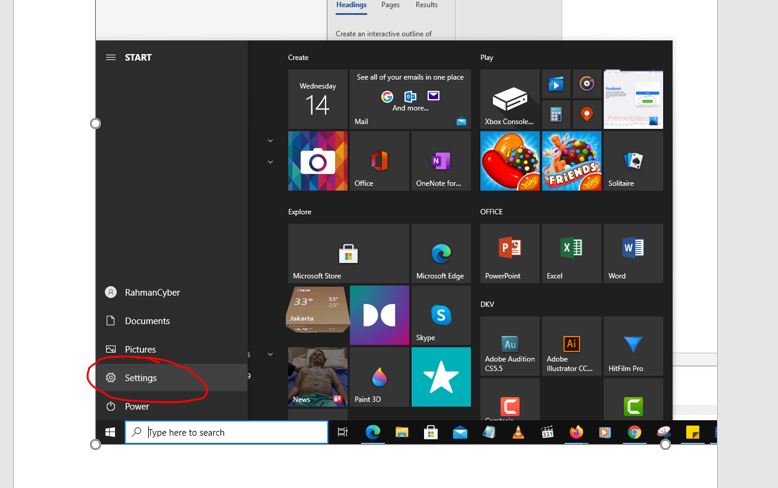
Task: Launch Candy Crush Friends tile
Action: [572, 161]
